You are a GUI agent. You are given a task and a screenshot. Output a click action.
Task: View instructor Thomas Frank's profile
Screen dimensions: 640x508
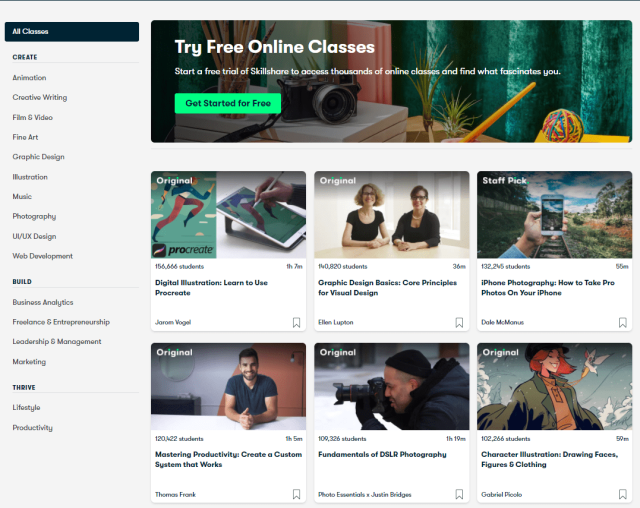pyautogui.click(x=174, y=495)
